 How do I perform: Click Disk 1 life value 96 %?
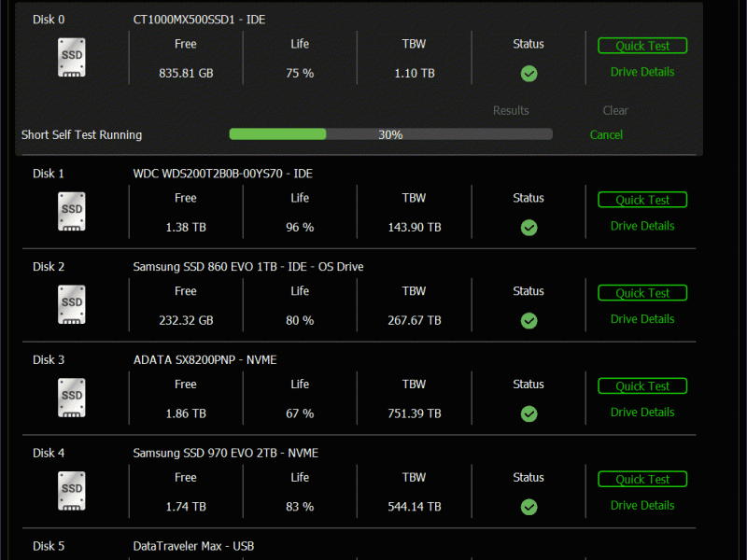(300, 228)
